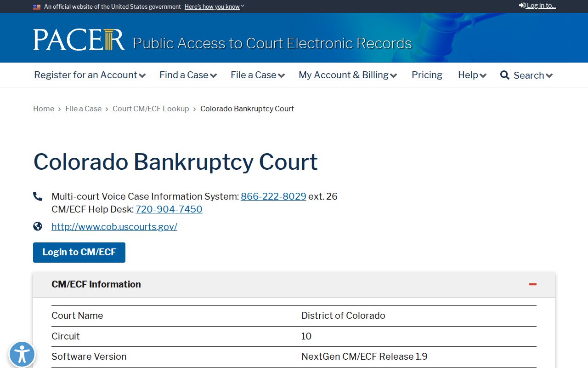Viewport: 588px width, 368px height.
Task: Click the PACER logo
Action: [79, 40]
